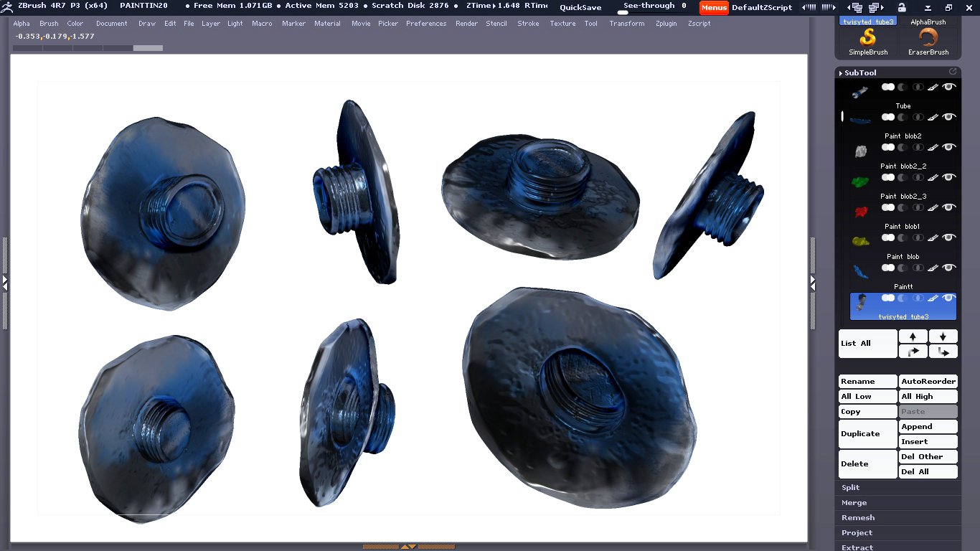980x551 pixels.
Task: Expand the Remesh section
Action: coord(857,518)
